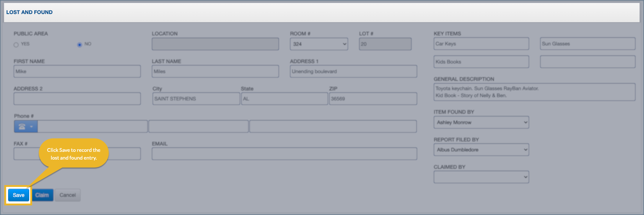Click the Email input field

284,154
